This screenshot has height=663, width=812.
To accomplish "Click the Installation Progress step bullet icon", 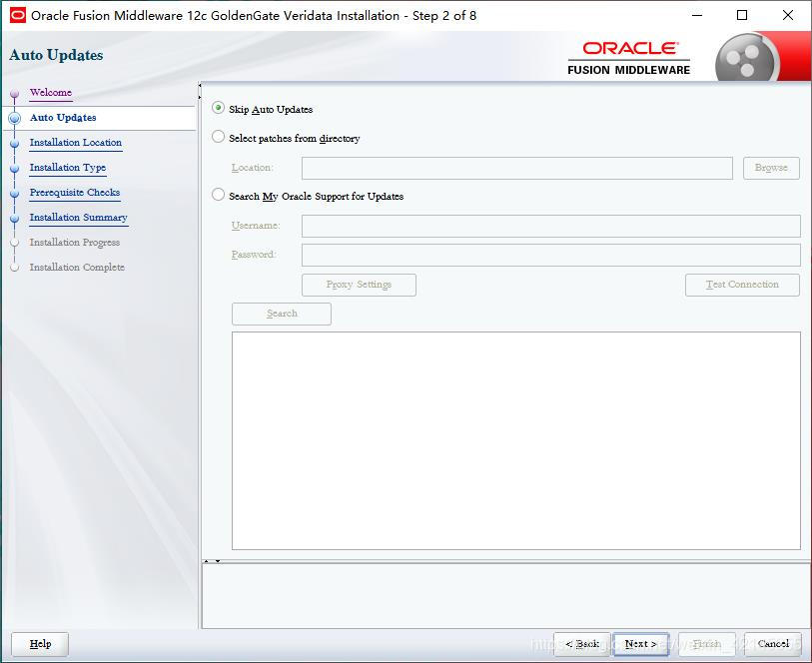I will click(15, 243).
